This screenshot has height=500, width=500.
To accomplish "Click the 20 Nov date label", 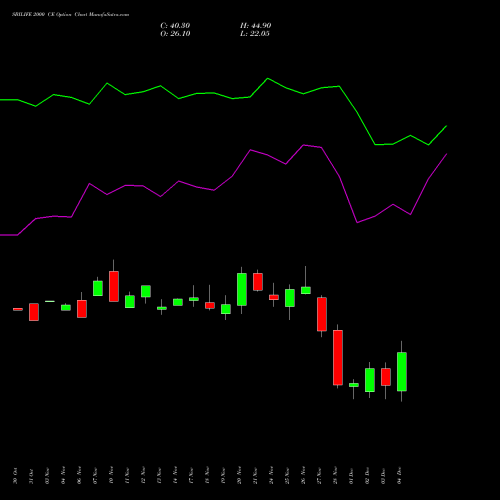I will [239, 476].
